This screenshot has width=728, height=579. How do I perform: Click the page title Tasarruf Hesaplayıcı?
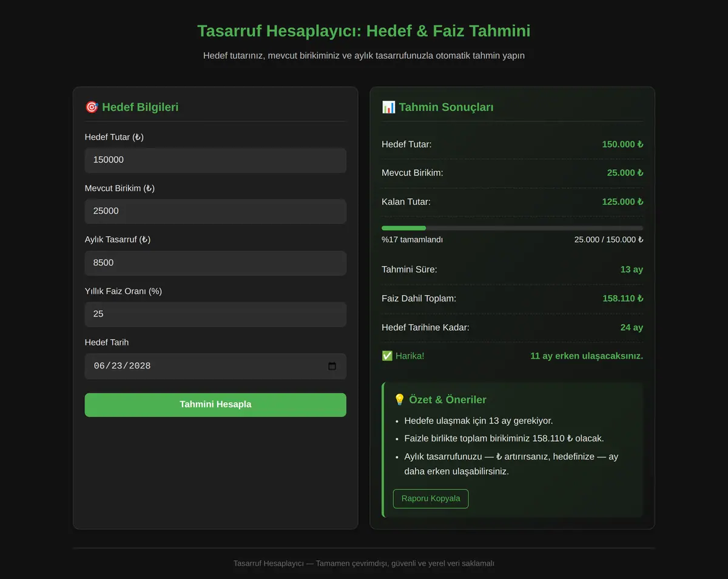tap(364, 31)
